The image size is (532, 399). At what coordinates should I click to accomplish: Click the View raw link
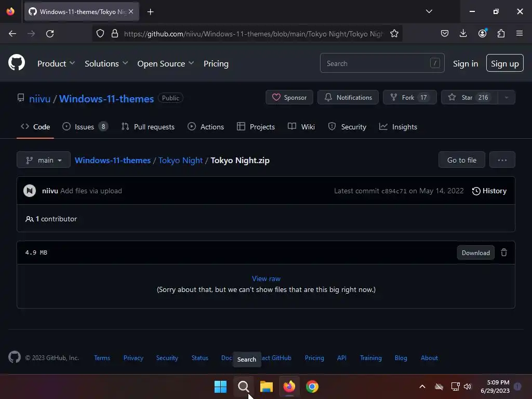[266, 278]
